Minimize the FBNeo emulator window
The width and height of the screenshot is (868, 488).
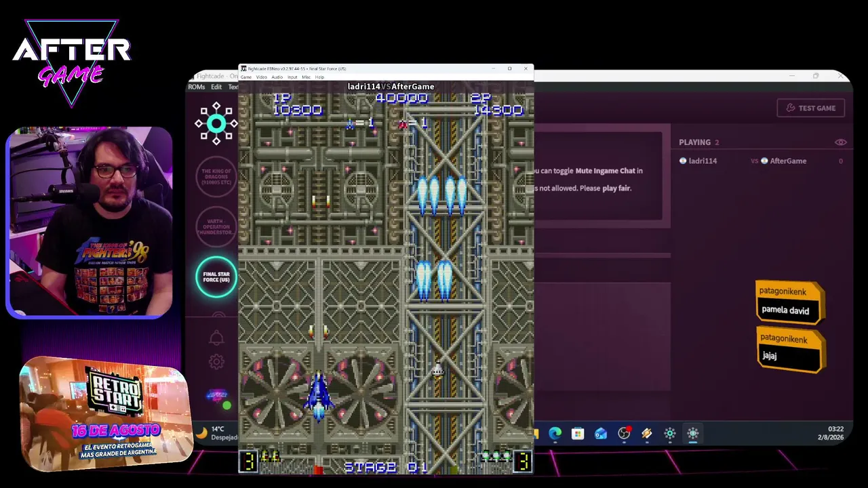(x=493, y=68)
